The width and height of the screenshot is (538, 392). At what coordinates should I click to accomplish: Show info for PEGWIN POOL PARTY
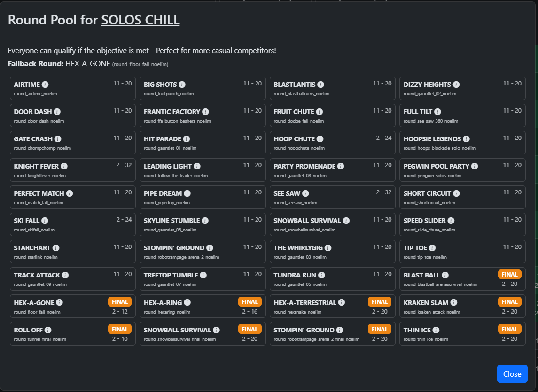coord(475,166)
